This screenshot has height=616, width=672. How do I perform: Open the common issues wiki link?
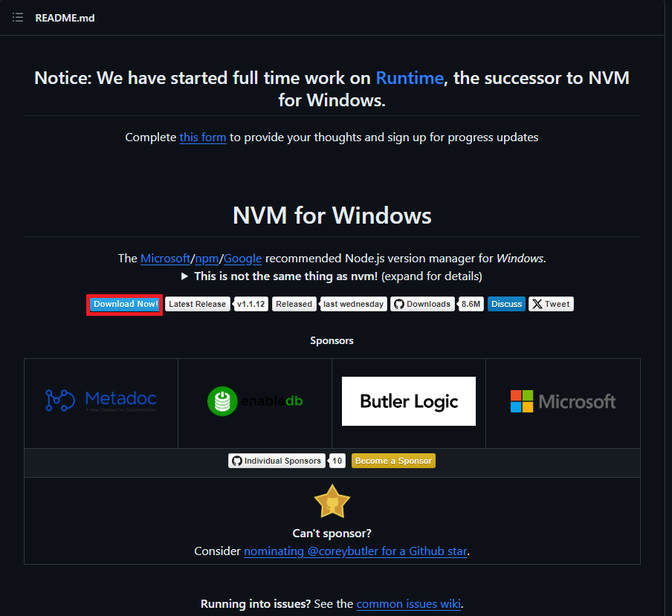click(x=409, y=604)
